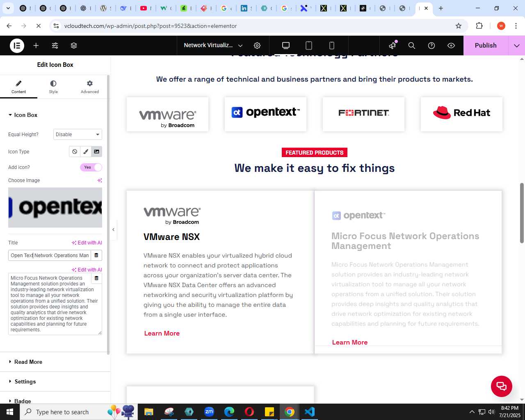Viewport: 525px width, 420px height.
Task: Switch to the Content tab
Action: click(18, 87)
